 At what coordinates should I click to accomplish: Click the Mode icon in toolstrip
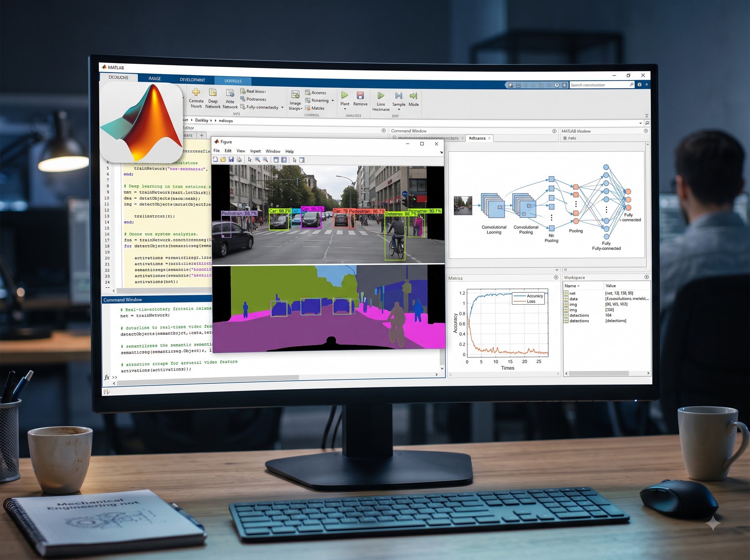point(413,96)
